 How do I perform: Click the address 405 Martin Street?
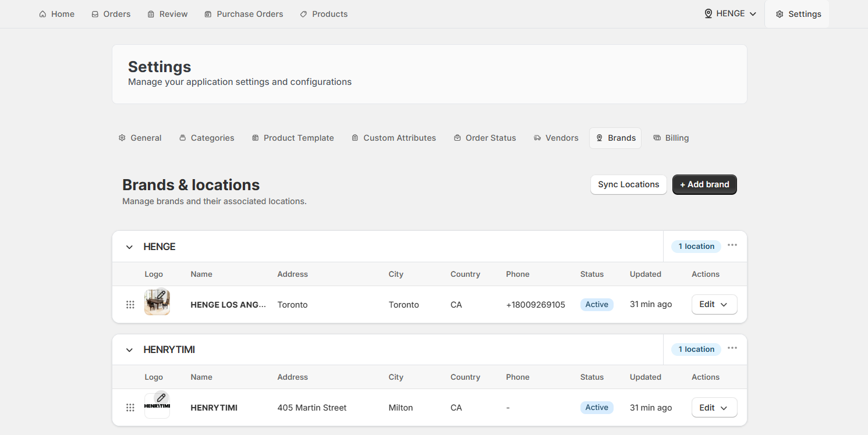click(x=312, y=408)
